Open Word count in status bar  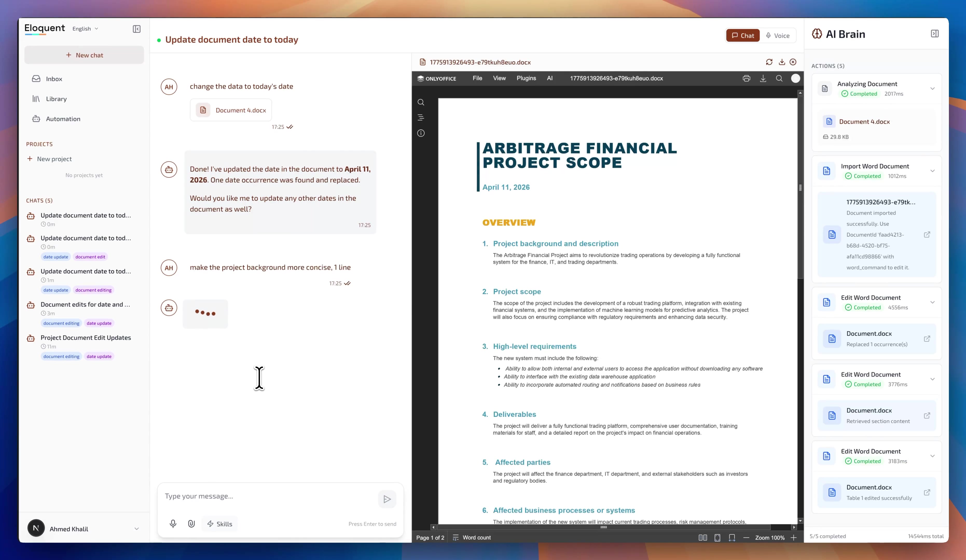[472, 538]
